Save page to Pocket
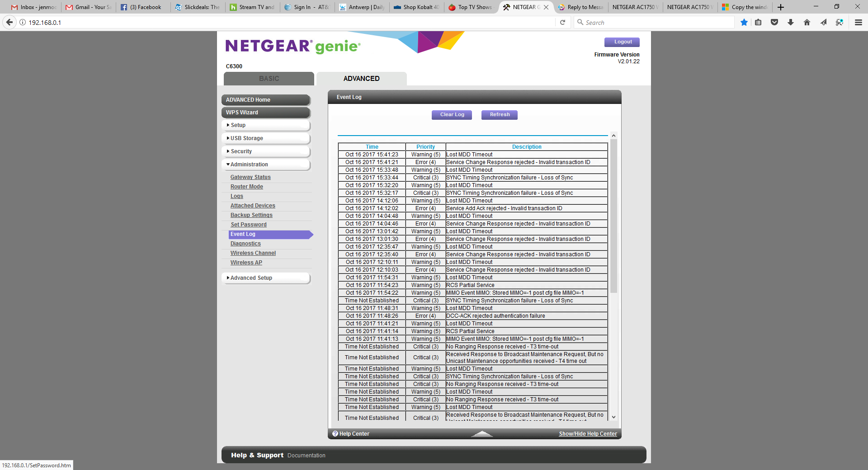 point(774,22)
